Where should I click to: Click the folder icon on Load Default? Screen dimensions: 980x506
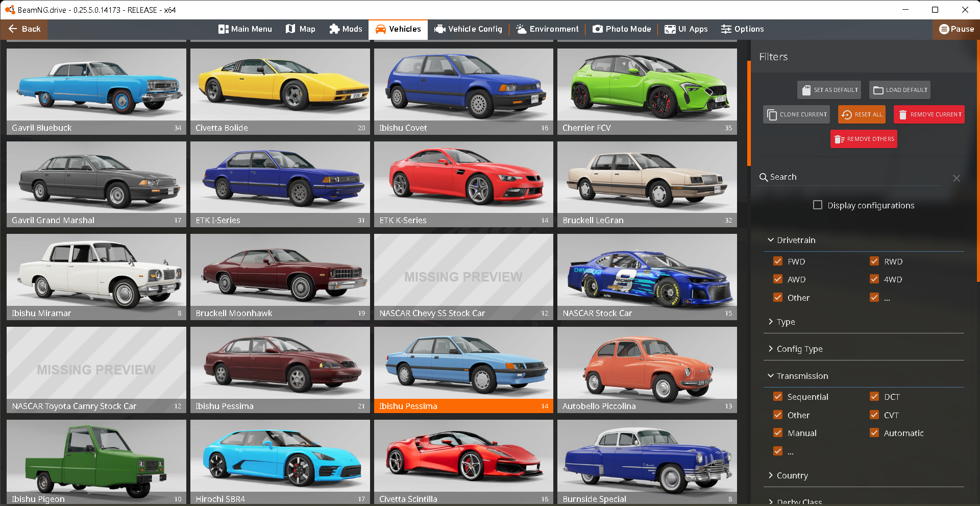coord(878,90)
